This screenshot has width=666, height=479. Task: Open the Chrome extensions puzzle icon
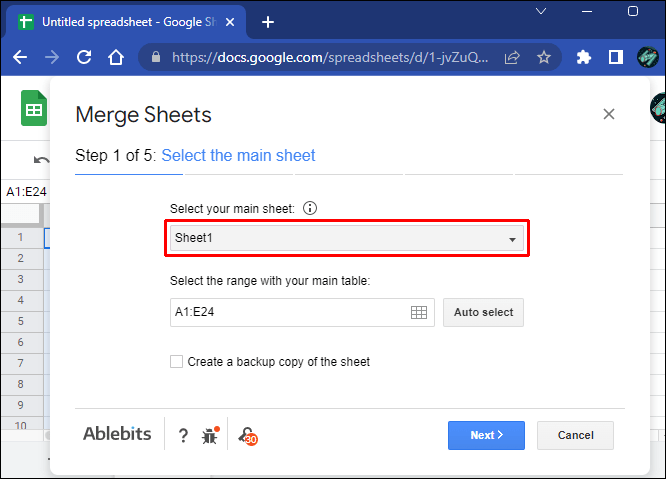point(586,58)
